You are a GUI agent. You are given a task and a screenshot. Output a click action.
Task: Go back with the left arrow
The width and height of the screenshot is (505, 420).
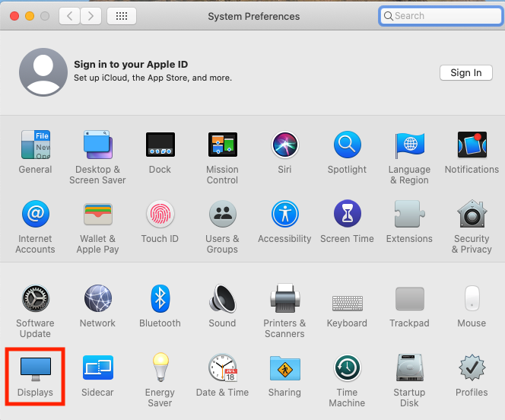click(x=70, y=16)
